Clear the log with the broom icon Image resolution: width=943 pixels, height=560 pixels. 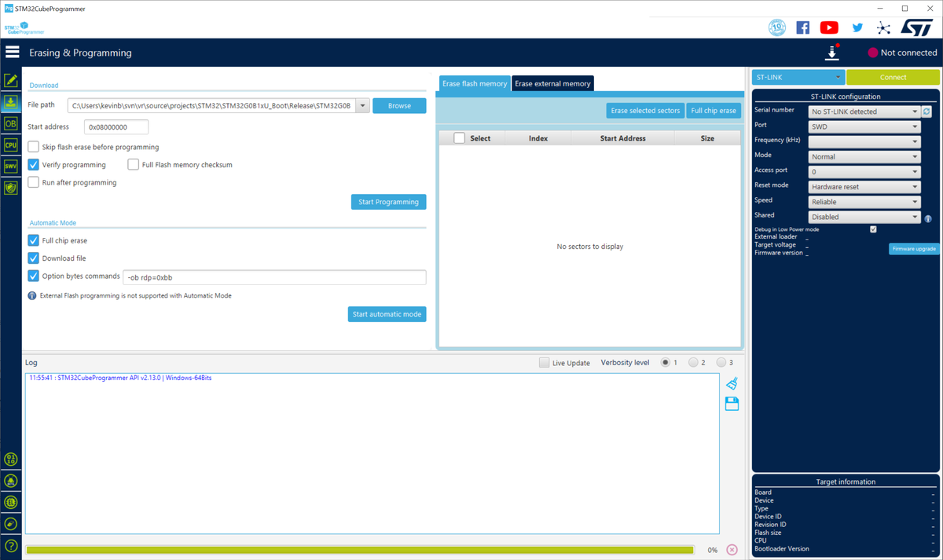732,383
